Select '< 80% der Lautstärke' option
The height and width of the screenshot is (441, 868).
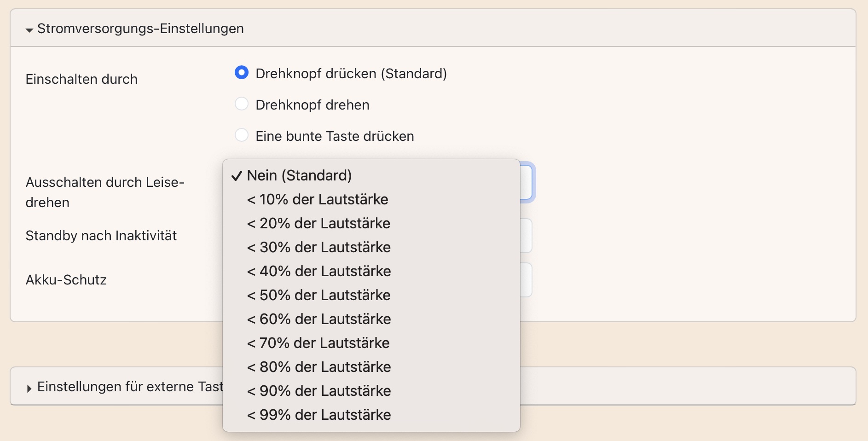318,367
